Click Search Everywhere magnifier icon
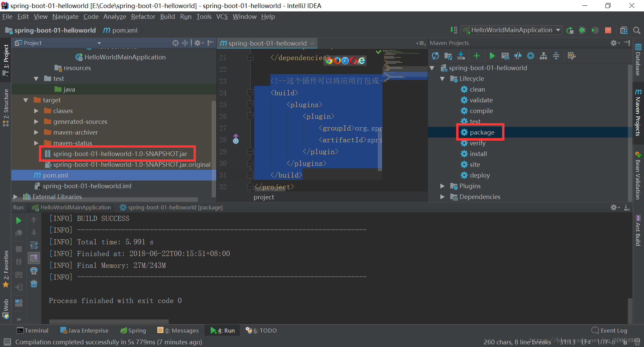This screenshot has height=347, width=644. pyautogui.click(x=636, y=31)
